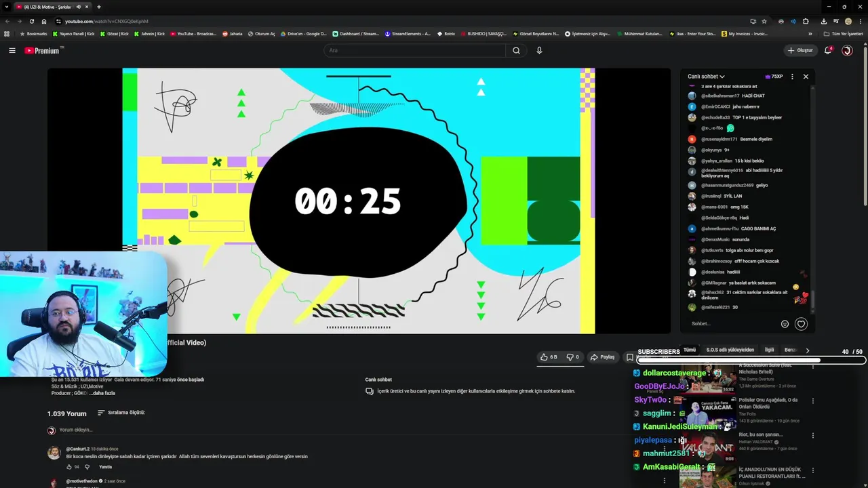Show next filter chips with arrow
Screen dimensions: 868x488
807,350
